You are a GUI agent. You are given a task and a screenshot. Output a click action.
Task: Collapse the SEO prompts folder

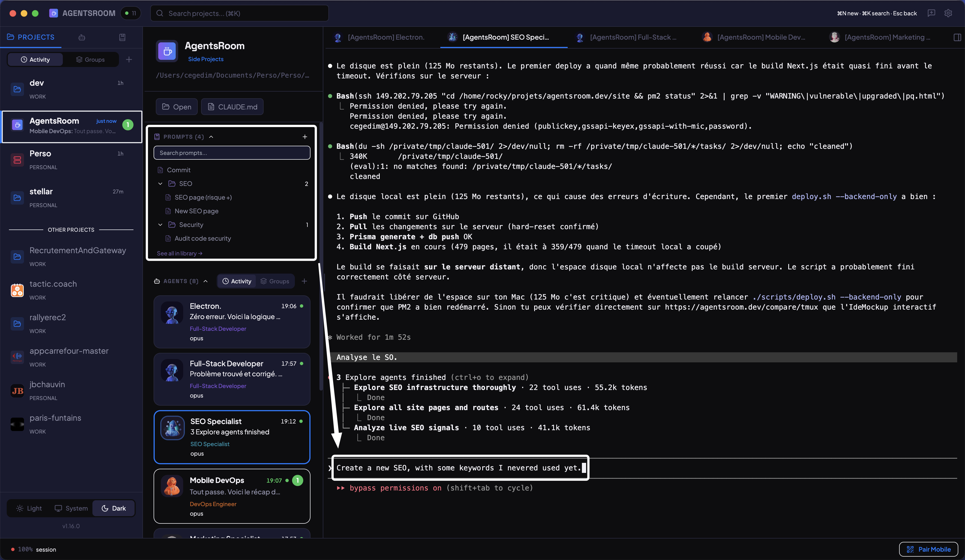[x=161, y=184]
